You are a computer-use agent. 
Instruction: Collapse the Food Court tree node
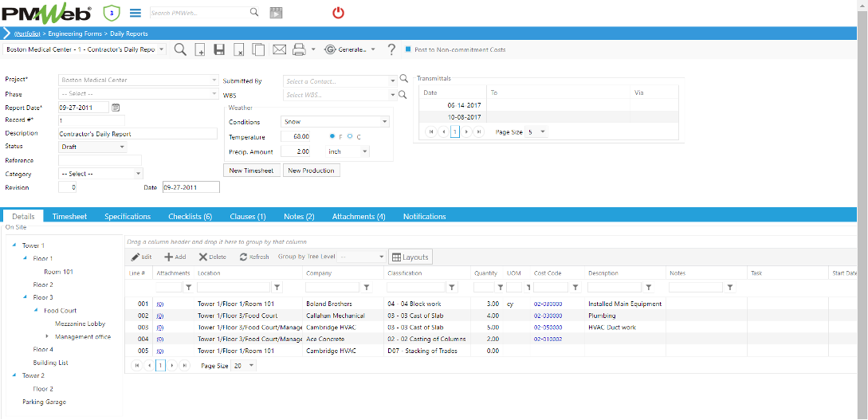tap(36, 311)
